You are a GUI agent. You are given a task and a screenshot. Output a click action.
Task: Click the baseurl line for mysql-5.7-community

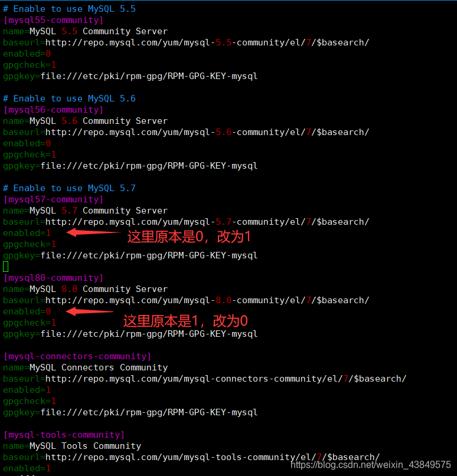[x=186, y=222]
